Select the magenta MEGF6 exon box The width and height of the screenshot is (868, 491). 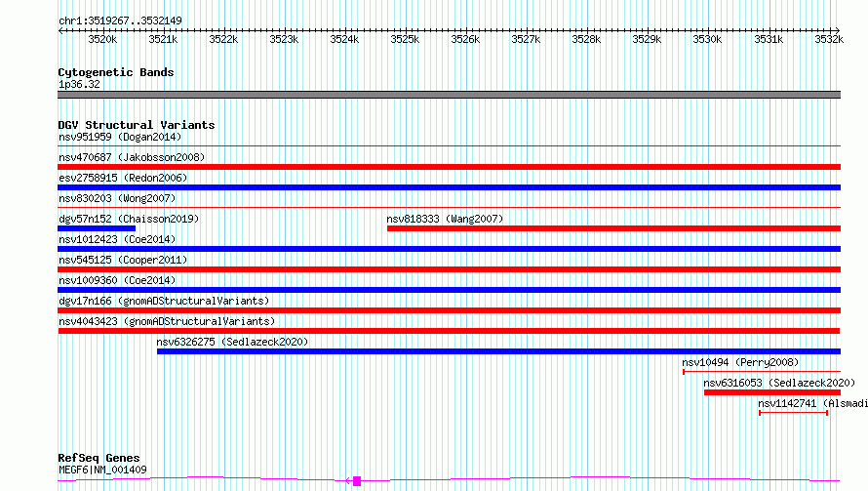pyautogui.click(x=357, y=481)
